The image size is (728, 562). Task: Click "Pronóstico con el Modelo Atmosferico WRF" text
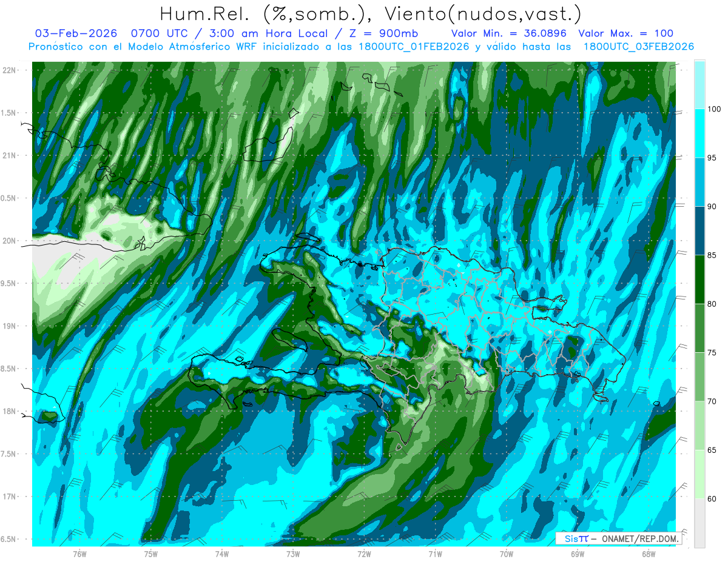(144, 47)
